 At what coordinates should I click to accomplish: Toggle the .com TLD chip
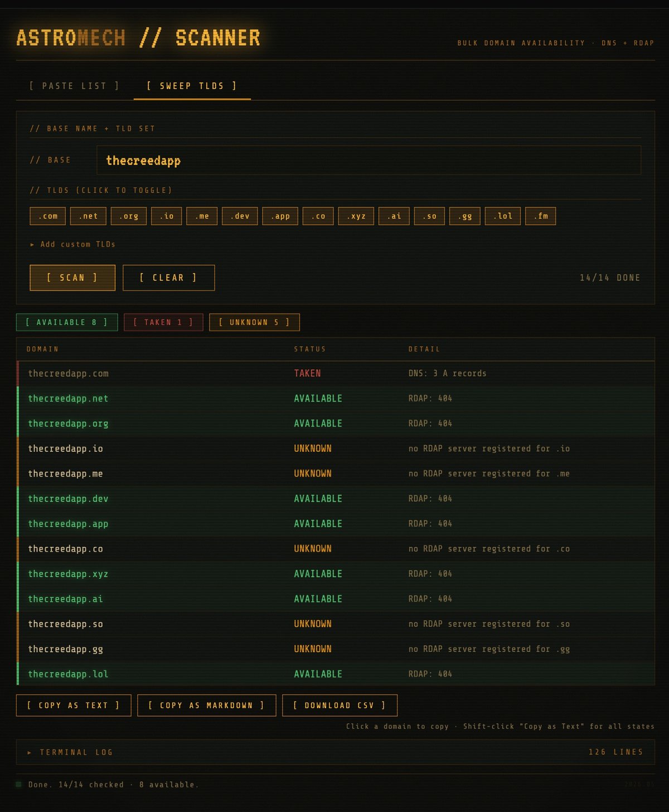tap(48, 216)
